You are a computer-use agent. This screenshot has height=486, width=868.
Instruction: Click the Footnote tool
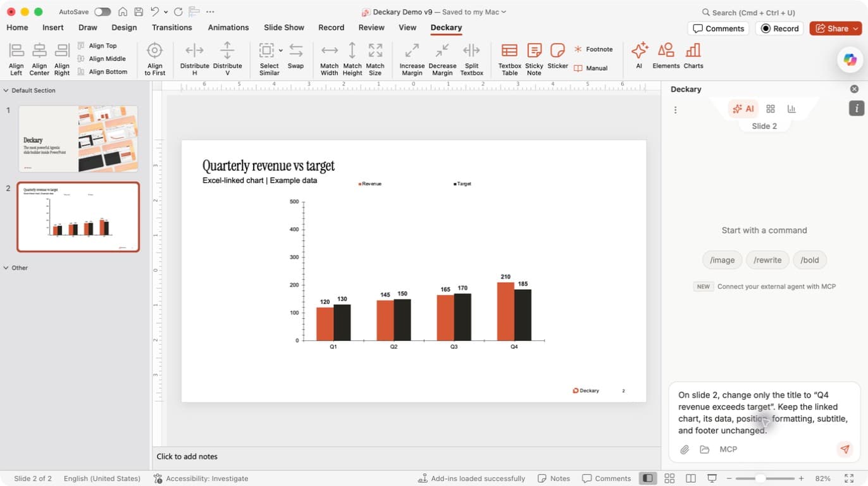[x=593, y=49]
